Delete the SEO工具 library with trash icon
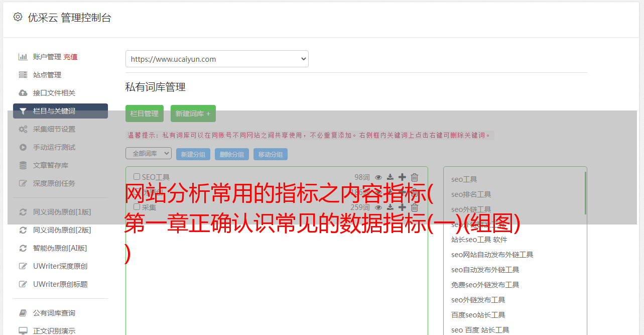Image resolution: width=644 pixels, height=335 pixels. [x=415, y=177]
